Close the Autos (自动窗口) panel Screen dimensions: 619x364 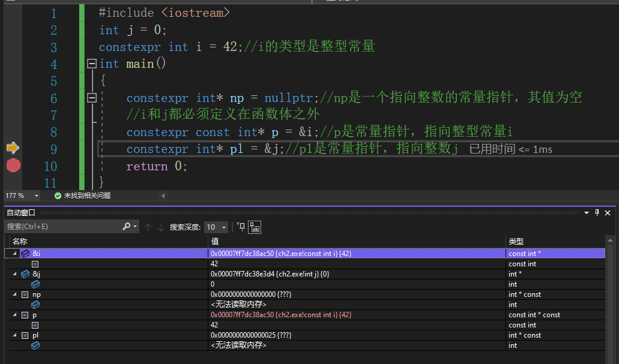tap(608, 213)
